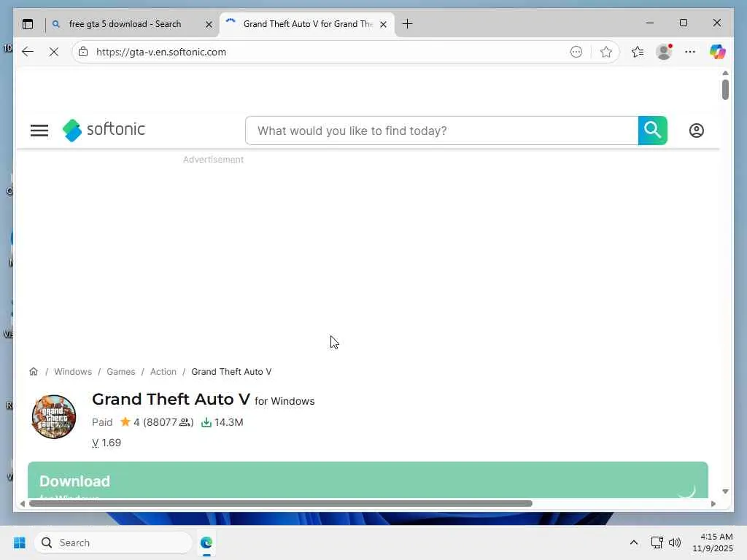The height and width of the screenshot is (560, 747).
Task: Click the Edge icon in taskbar
Action: tap(206, 542)
